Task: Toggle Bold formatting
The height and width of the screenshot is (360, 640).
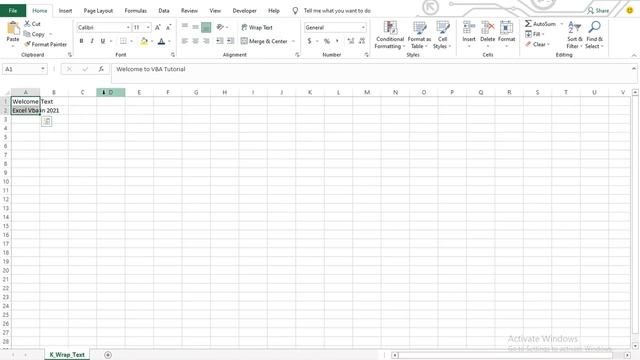Action: (81, 41)
